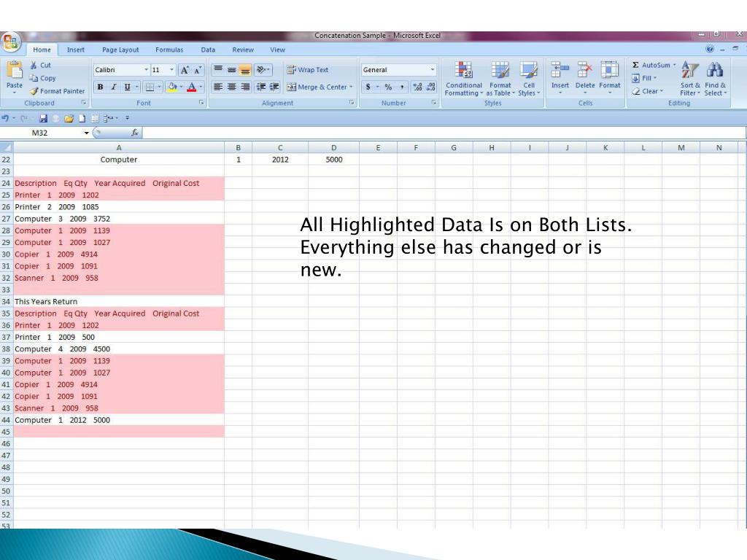Toggle Align Text Left
This screenshot has height=560, width=747.
(x=217, y=87)
